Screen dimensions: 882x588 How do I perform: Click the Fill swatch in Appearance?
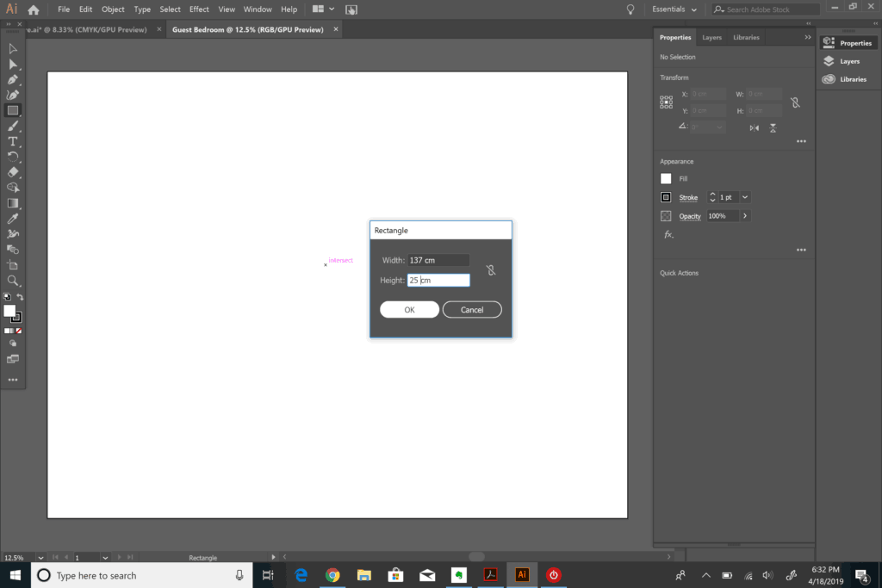(x=666, y=179)
